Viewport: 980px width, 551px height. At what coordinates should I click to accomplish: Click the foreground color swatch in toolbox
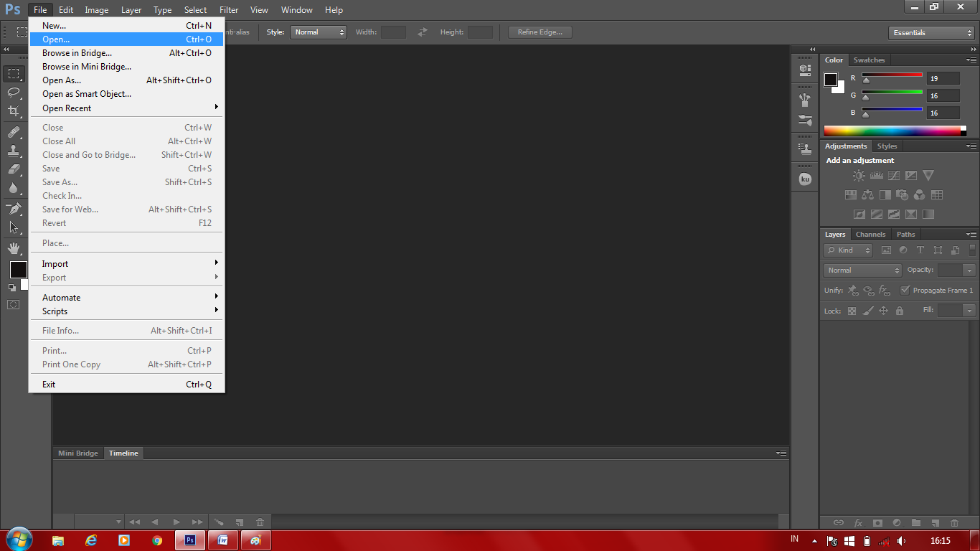(x=18, y=270)
